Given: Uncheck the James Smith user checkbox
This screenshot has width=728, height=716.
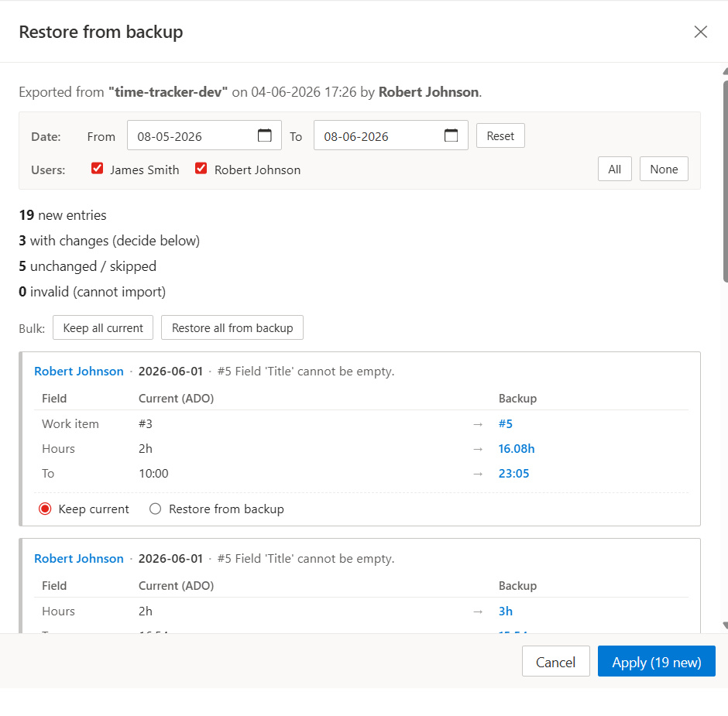Looking at the screenshot, I should coord(97,168).
